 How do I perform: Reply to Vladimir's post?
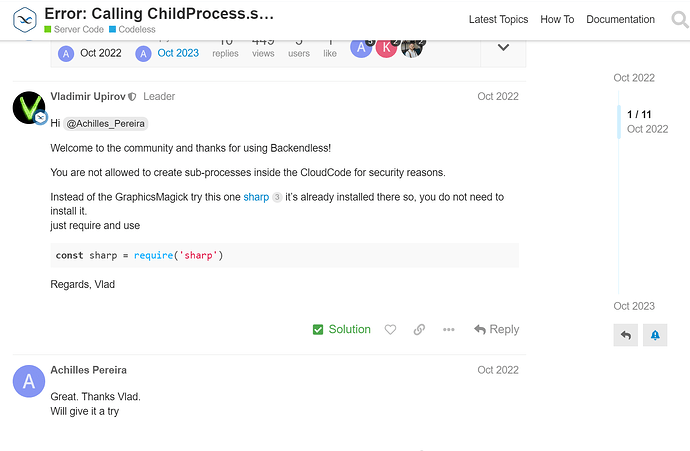pyautogui.click(x=496, y=330)
